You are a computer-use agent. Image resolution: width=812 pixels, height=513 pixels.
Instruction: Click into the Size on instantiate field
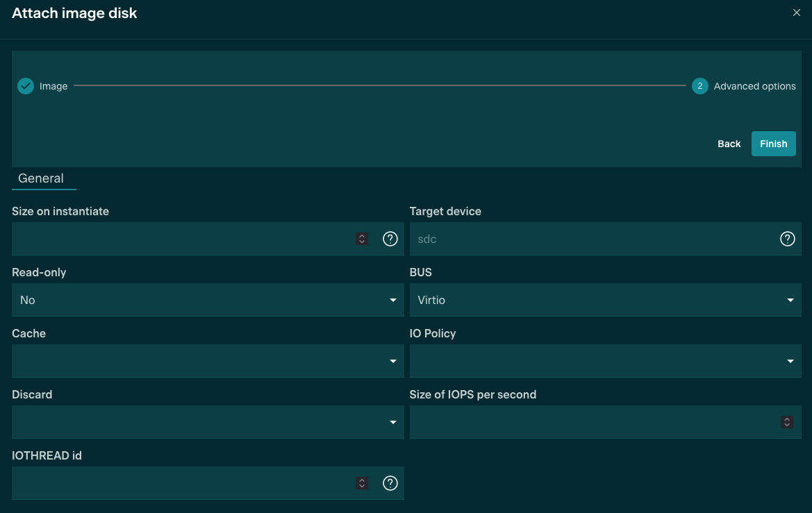coord(182,239)
